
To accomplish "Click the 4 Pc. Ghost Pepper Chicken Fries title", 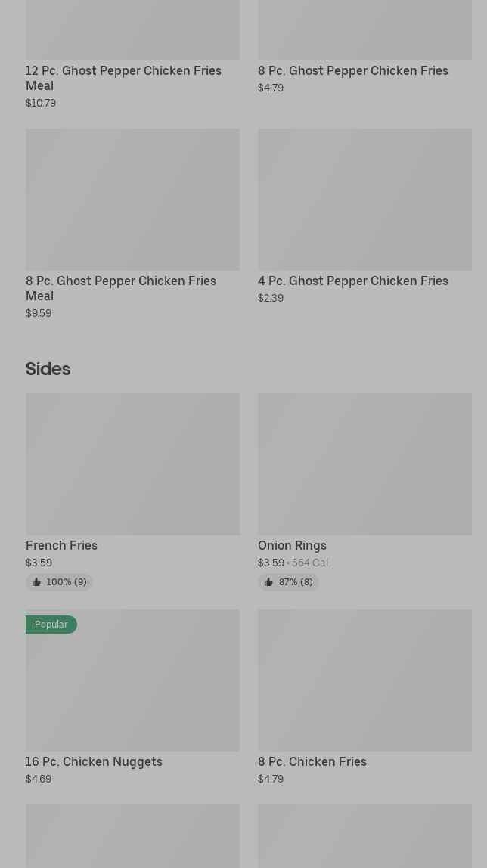I will 352,281.
